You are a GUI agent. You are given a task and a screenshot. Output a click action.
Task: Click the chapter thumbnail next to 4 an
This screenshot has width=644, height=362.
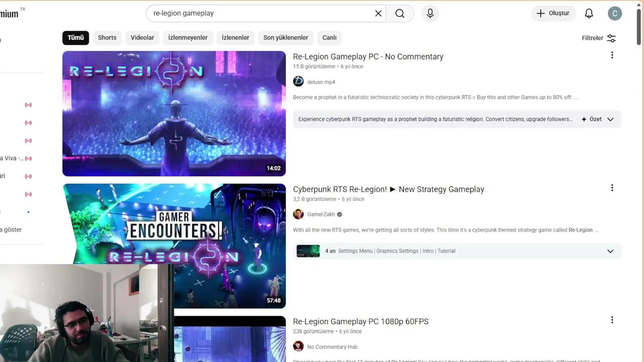pyautogui.click(x=308, y=251)
